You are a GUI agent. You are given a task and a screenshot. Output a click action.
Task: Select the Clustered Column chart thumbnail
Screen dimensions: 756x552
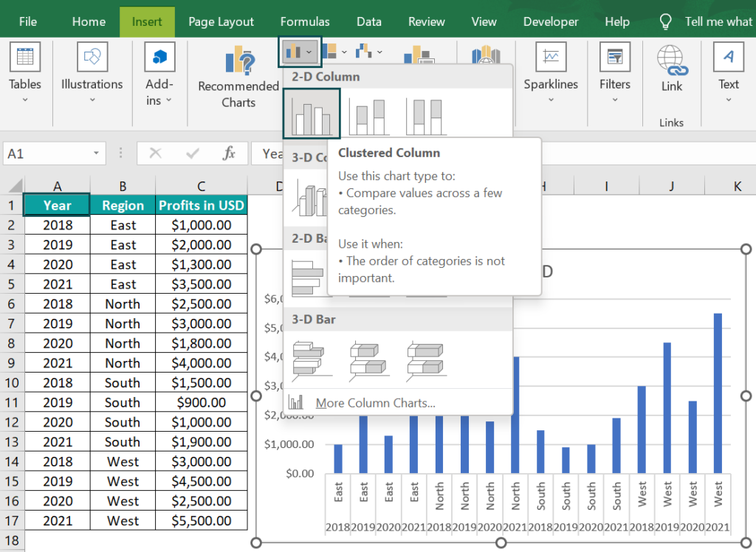312,114
